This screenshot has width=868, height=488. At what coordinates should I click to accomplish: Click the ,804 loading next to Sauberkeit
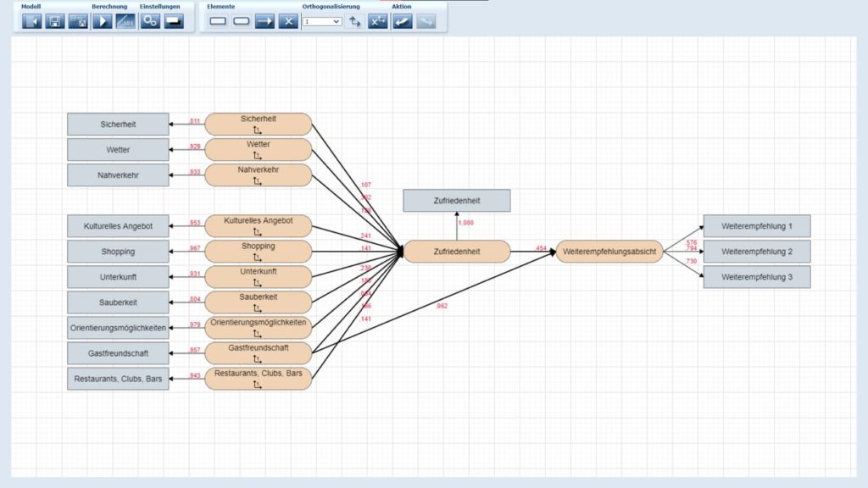click(195, 299)
